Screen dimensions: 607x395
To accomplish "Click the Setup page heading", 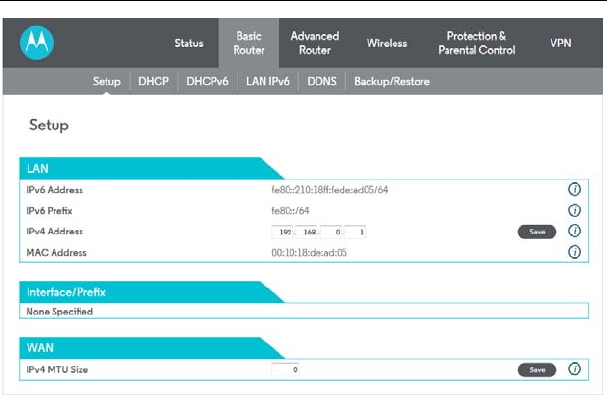I will coord(49,125).
